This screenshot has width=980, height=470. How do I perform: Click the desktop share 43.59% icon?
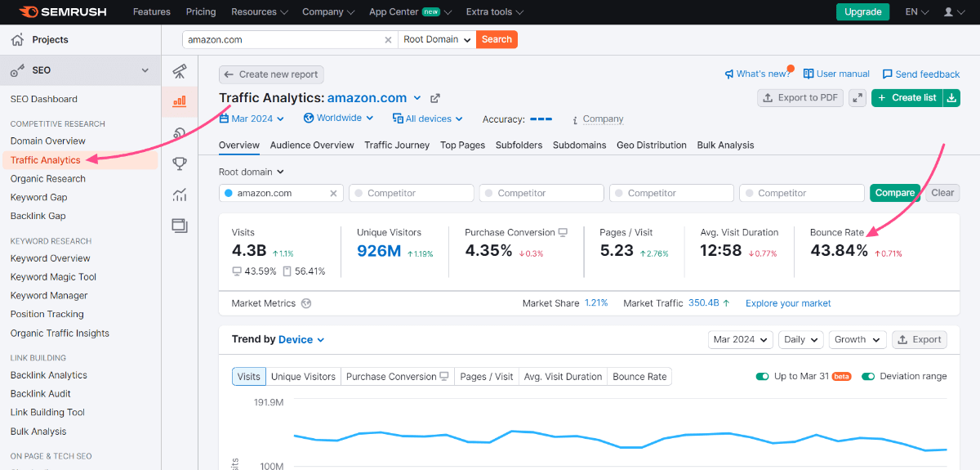pyautogui.click(x=237, y=271)
